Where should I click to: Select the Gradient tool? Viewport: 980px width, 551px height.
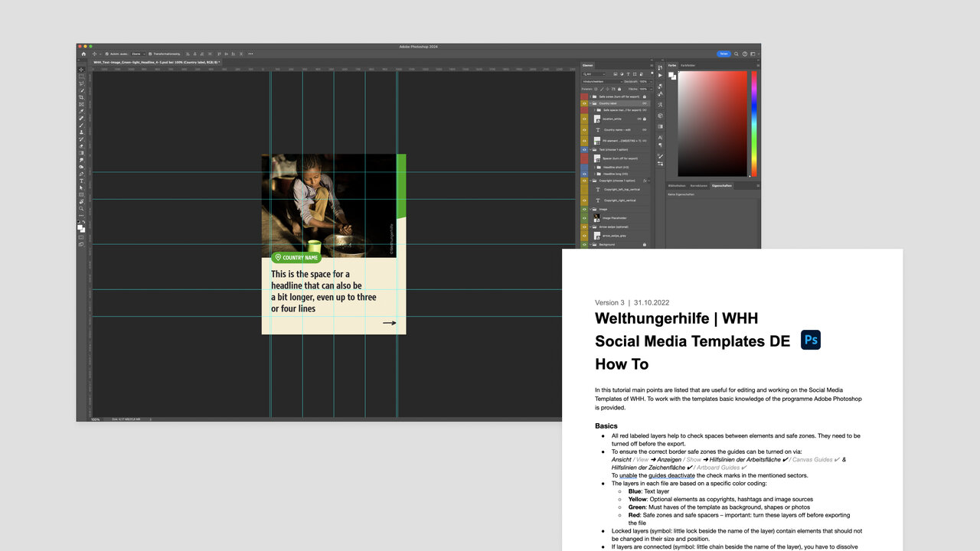(81, 153)
